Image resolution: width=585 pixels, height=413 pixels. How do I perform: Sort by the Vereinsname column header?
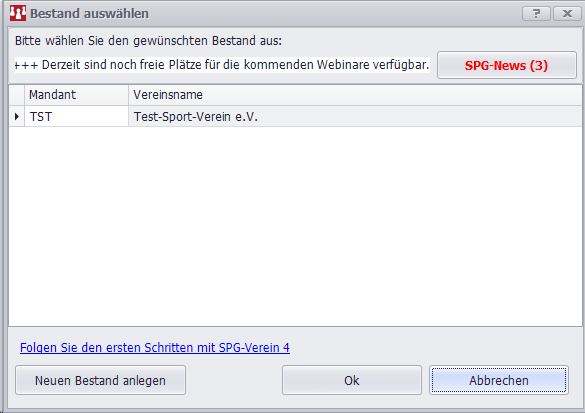[355, 95]
